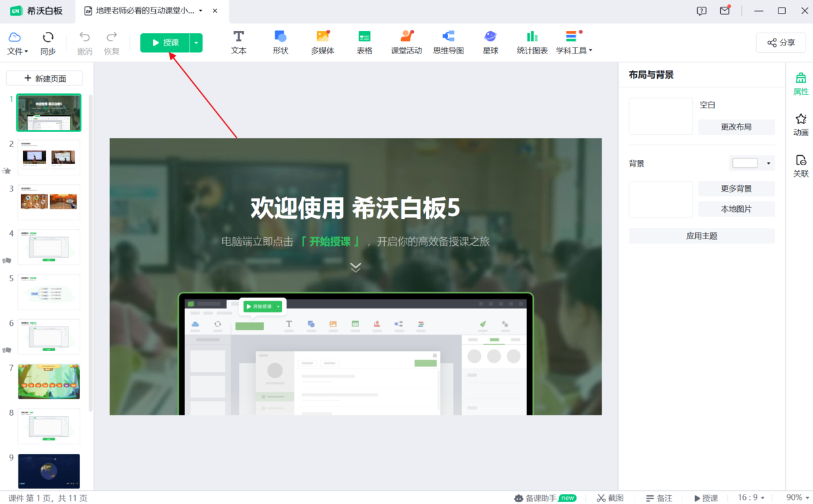Image resolution: width=813 pixels, height=504 pixels.
Task: Click the background preview box
Action: tap(661, 199)
